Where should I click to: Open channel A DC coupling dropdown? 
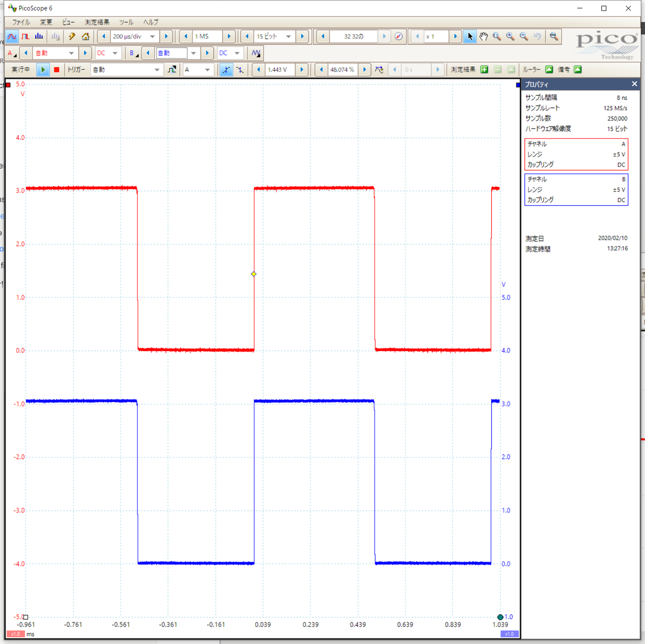(115, 53)
